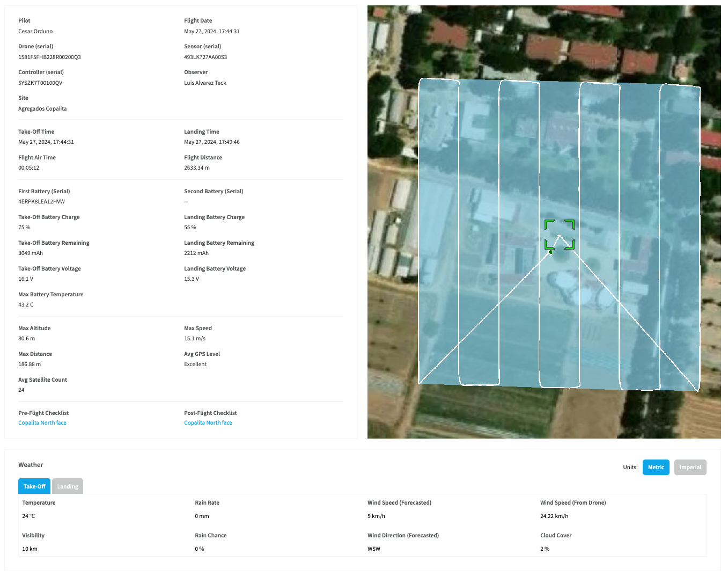Switch weather to the Landing tab
Image resolution: width=728 pixels, height=576 pixels.
[68, 486]
